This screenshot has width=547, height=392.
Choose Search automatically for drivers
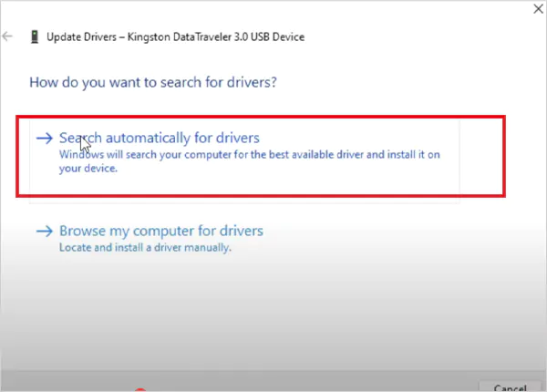pos(244,161)
